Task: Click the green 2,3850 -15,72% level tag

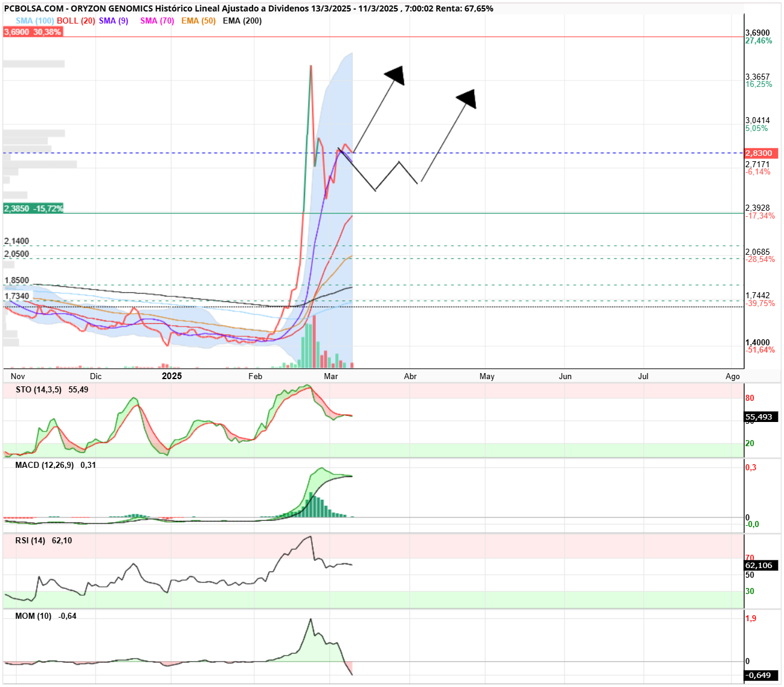Action: (33, 208)
